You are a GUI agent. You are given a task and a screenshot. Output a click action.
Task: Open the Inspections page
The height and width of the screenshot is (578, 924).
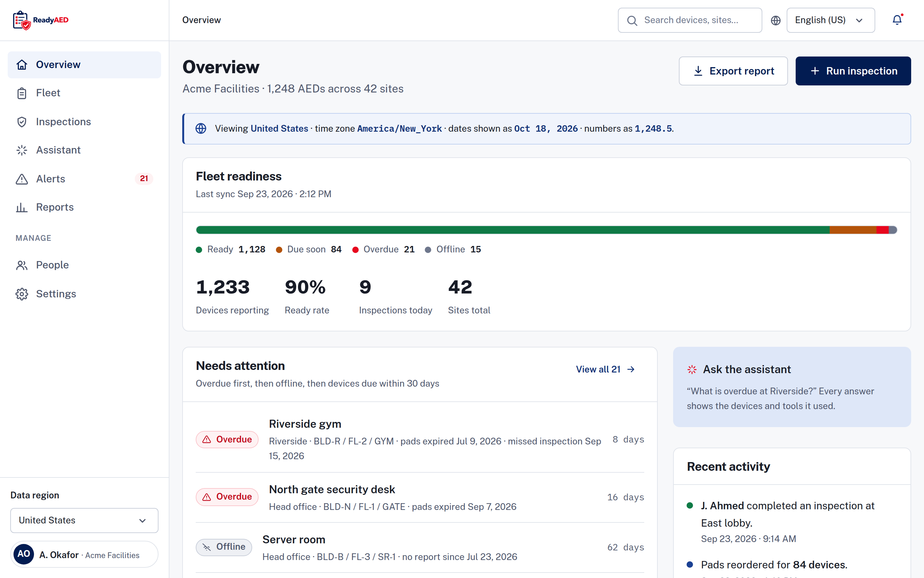click(x=84, y=122)
